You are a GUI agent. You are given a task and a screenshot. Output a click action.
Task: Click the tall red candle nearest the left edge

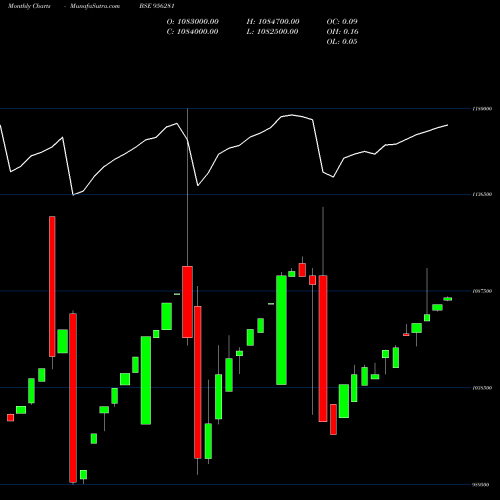pos(52,286)
